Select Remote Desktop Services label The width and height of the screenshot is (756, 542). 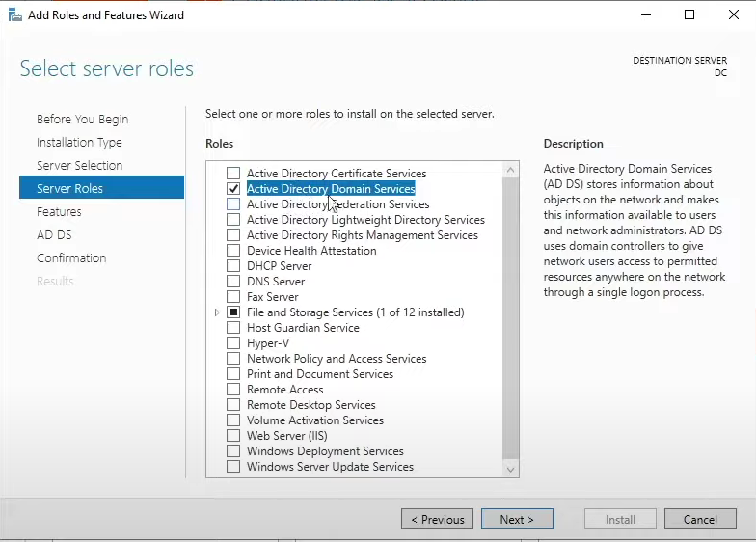310,405
